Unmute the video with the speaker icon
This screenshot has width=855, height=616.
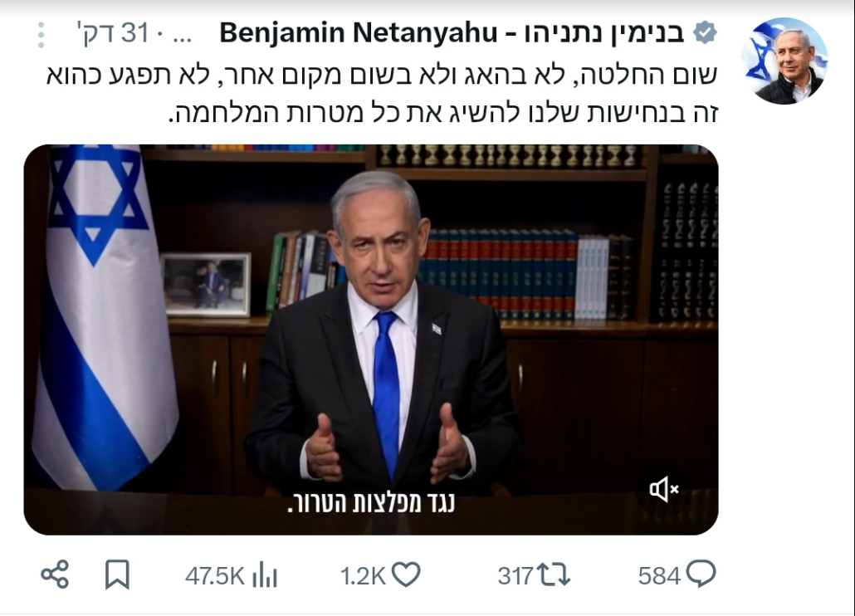click(663, 489)
